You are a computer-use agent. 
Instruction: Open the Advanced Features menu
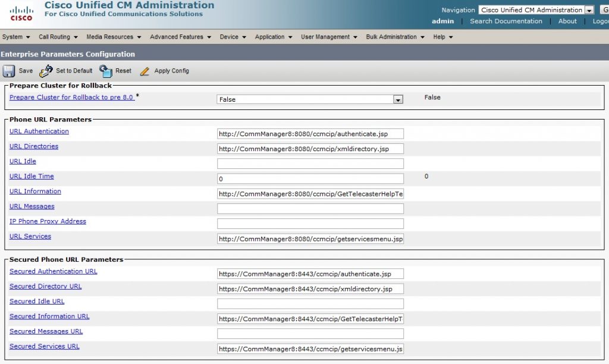coord(181,37)
